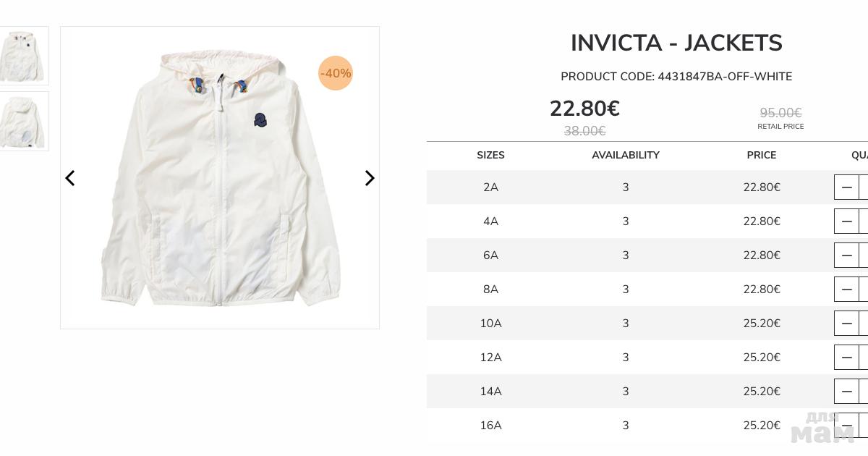Viewport: 868px width, 456px height.
Task: Select the back view jacket thumbnail
Action: pos(23,121)
